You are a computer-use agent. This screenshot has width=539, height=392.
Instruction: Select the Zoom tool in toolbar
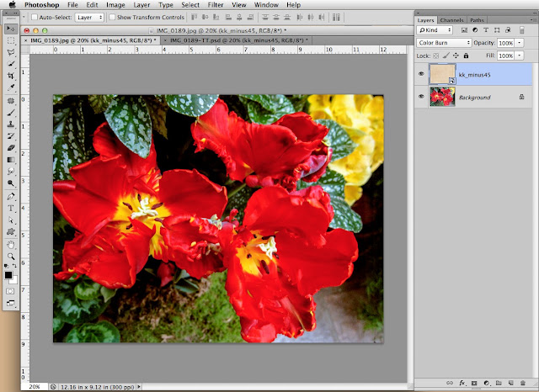(11, 257)
